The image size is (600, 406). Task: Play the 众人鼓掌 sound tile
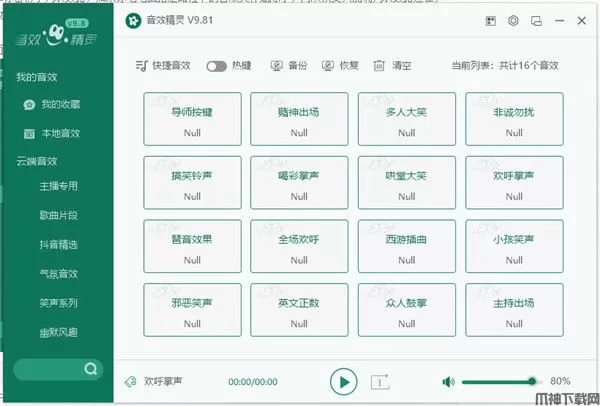407,310
